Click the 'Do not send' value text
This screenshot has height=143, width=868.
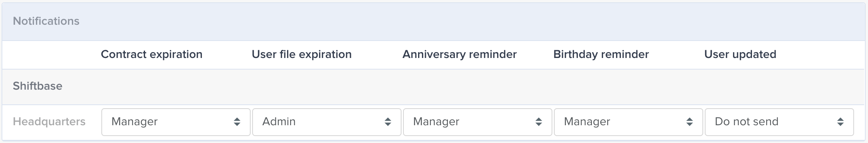click(x=747, y=122)
